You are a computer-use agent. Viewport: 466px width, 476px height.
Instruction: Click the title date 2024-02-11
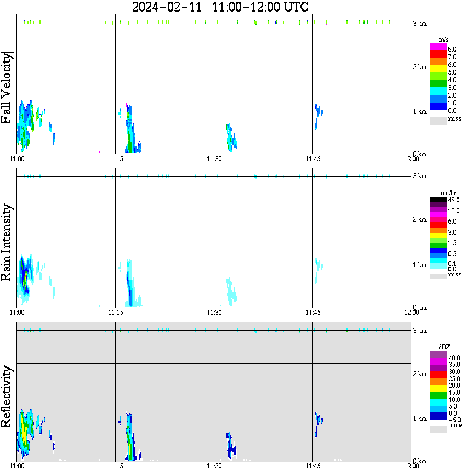point(167,7)
